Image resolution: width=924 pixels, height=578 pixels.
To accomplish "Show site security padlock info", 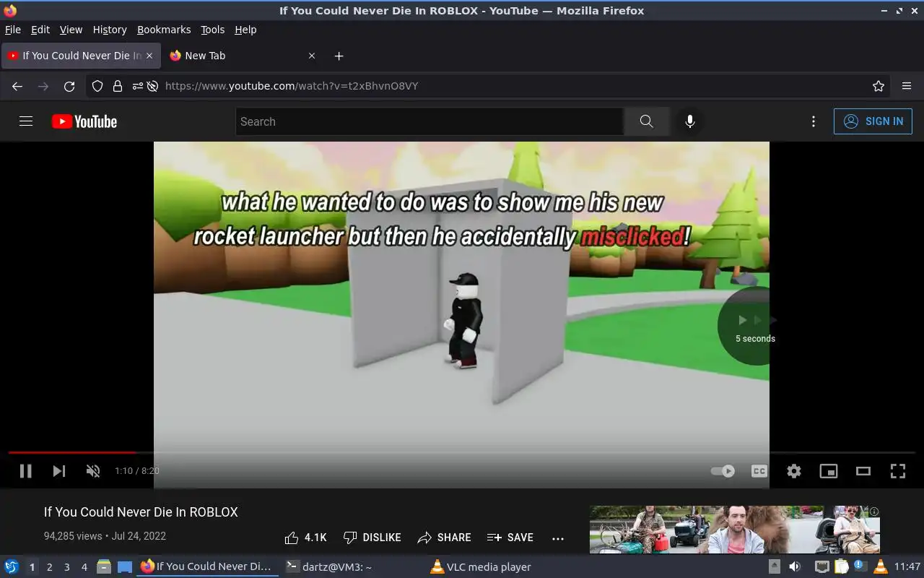I will coord(118,86).
